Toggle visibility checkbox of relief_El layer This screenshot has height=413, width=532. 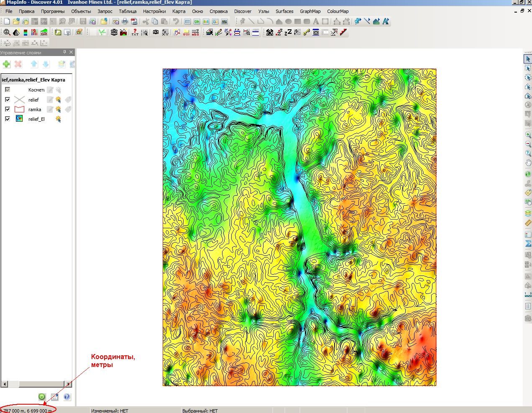click(8, 119)
